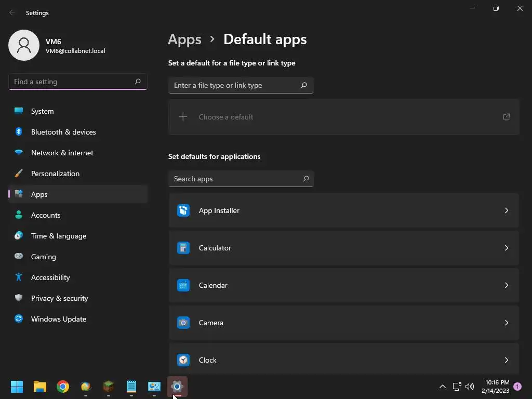The height and width of the screenshot is (399, 532).
Task: Click the Apps breadcrumb link
Action: 184,39
